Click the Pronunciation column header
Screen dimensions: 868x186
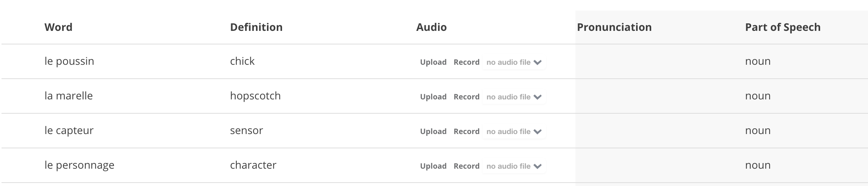pos(614,27)
